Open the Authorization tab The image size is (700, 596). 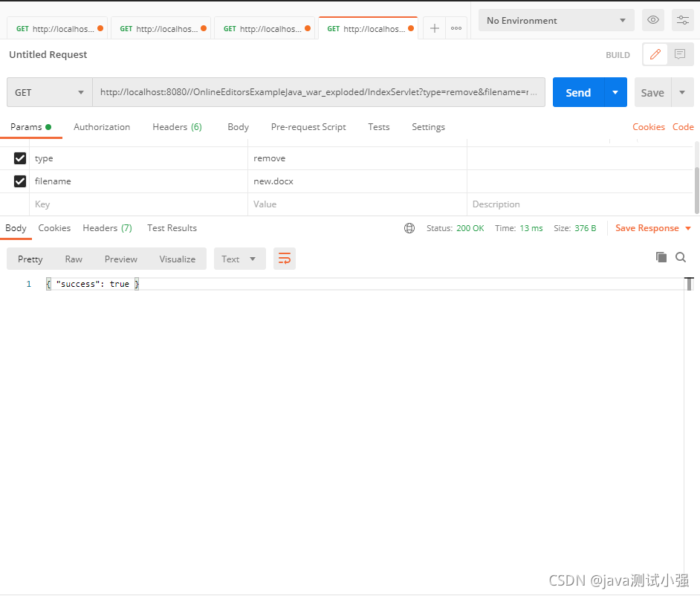(x=102, y=127)
